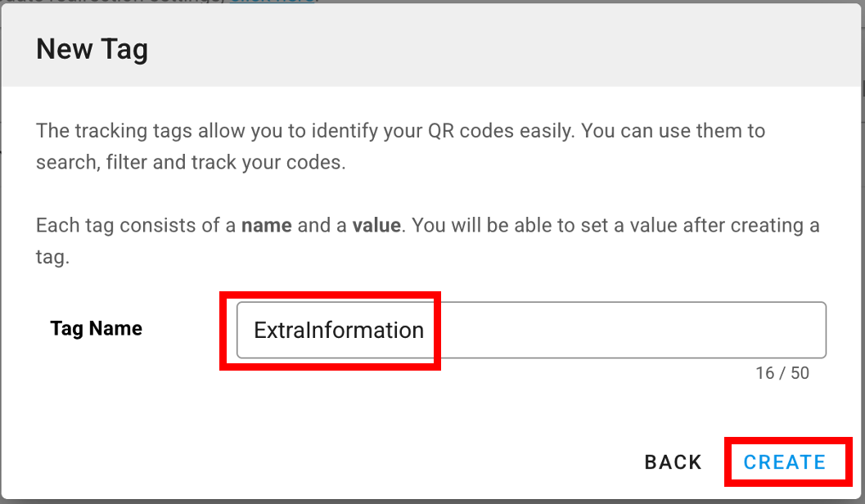Click the gray dialog header bar beside the title
Viewport: 865px width, 504px height.
coord(491,50)
